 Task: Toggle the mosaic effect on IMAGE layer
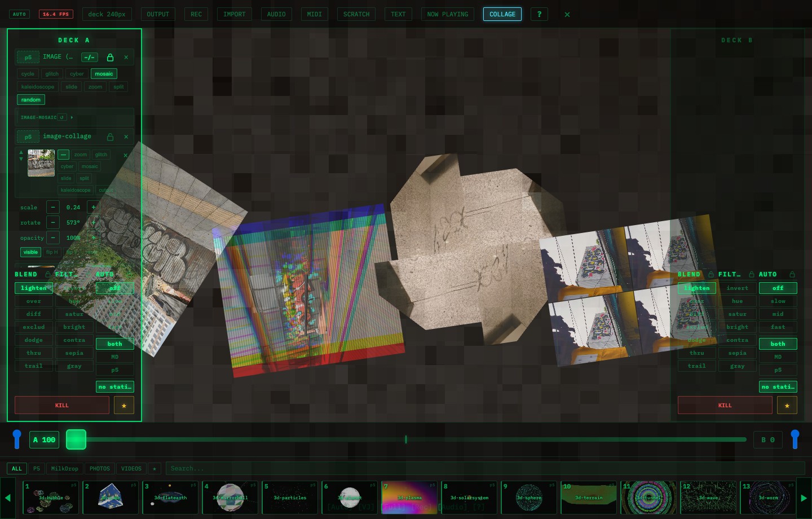104,74
